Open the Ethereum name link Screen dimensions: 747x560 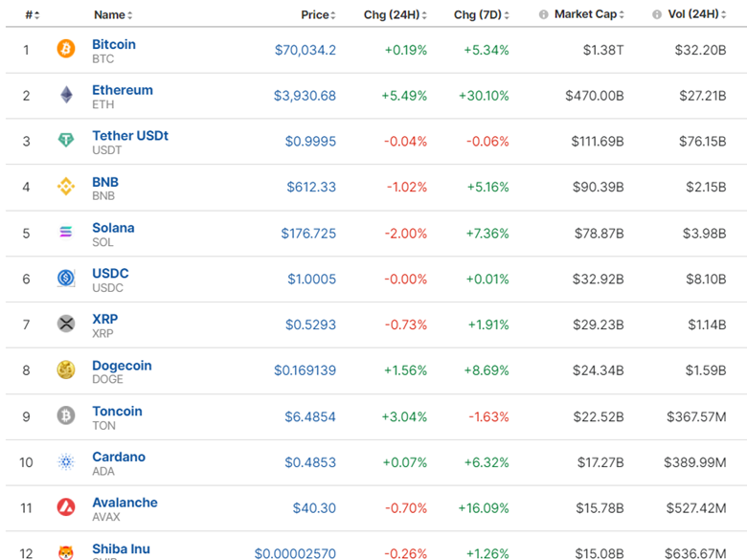tap(123, 90)
